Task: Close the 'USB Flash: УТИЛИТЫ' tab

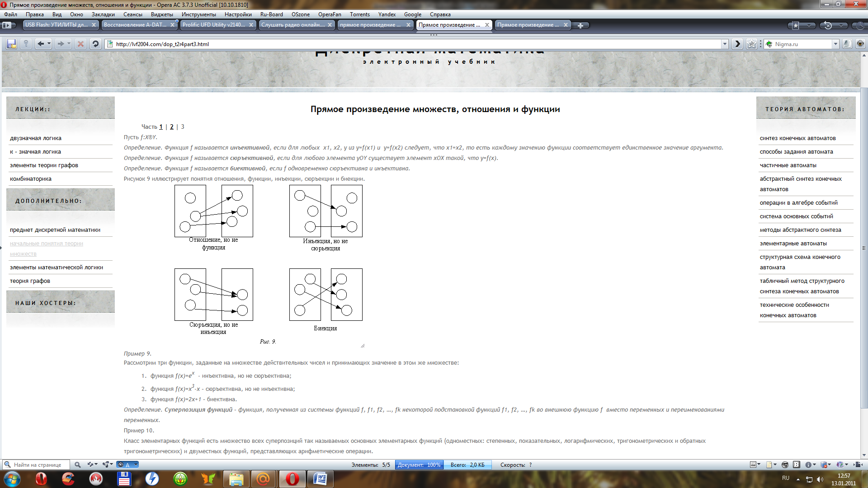Action: tap(94, 25)
